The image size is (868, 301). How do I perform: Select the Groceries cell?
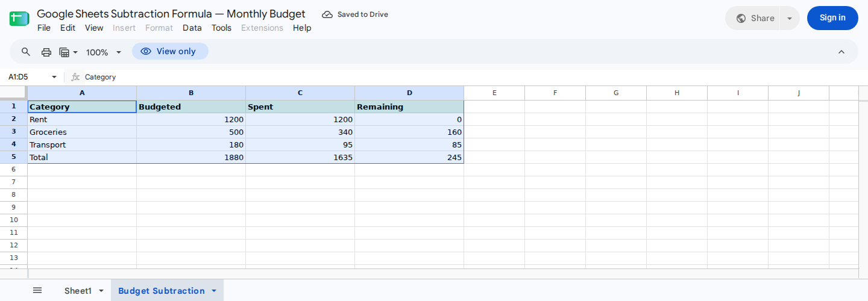click(x=82, y=132)
